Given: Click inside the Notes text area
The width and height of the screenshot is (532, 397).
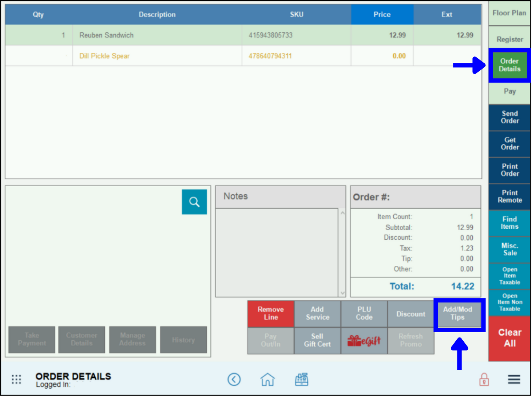Looking at the screenshot, I should point(277,251).
